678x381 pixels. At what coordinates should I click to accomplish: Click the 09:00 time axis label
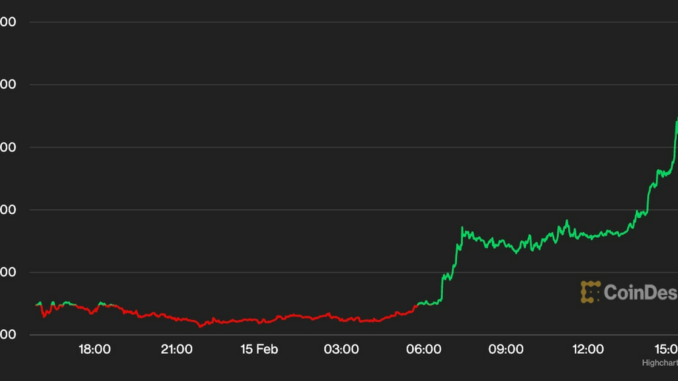pos(506,349)
